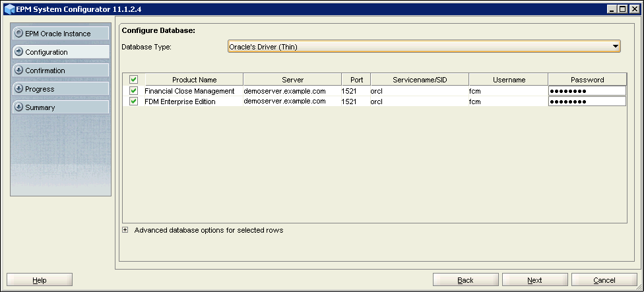The height and width of the screenshot is (292, 644).
Task: Click the Product Name column header
Action: point(194,80)
